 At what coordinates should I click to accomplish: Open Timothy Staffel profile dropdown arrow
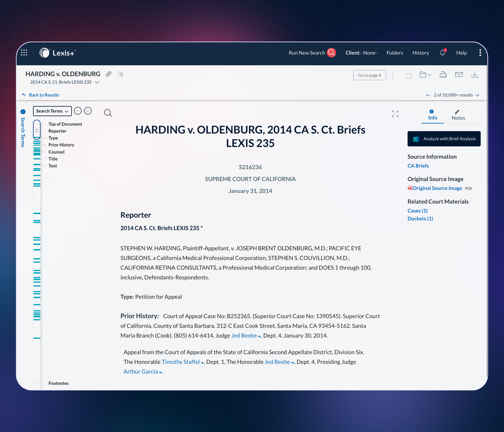pyautogui.click(x=202, y=363)
